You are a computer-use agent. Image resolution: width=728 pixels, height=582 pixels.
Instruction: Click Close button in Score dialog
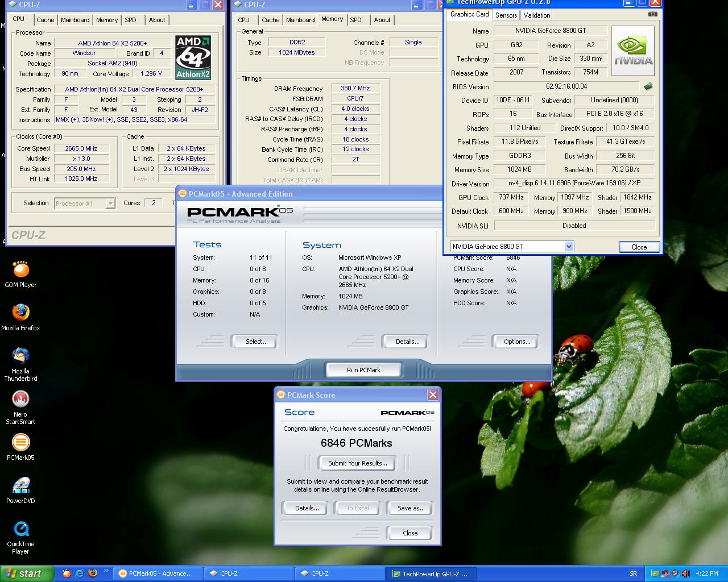pyautogui.click(x=410, y=533)
